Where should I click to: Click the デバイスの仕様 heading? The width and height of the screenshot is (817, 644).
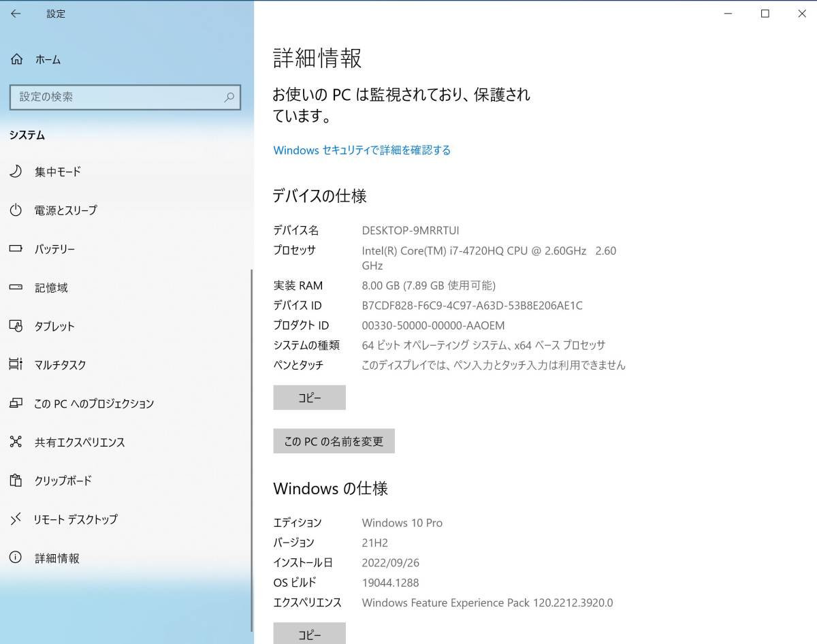320,196
